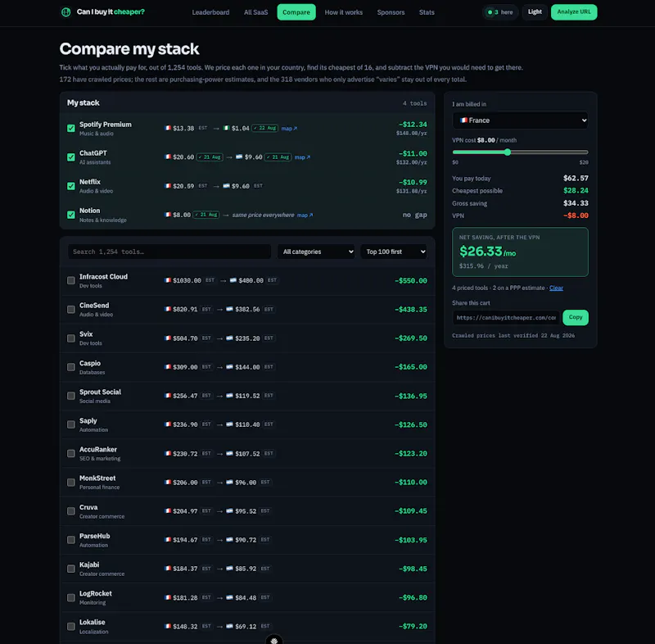The height and width of the screenshot is (644, 655).
Task: Select the MonkStreet checkbox
Action: 71,483
